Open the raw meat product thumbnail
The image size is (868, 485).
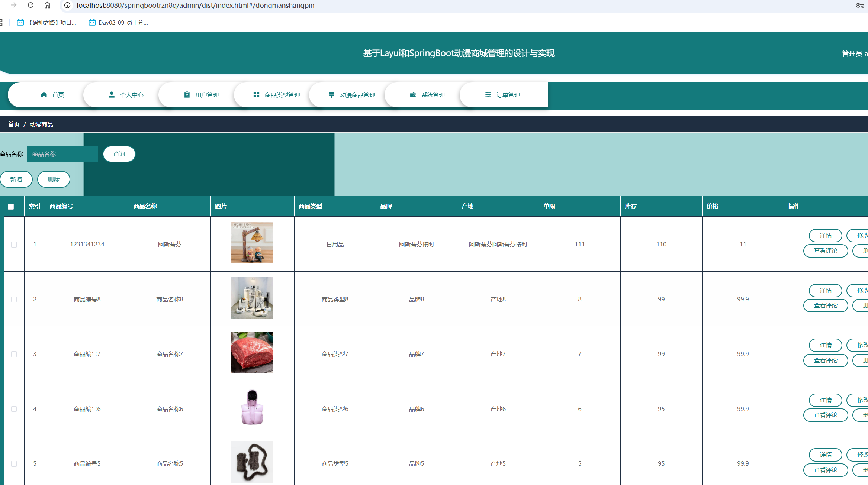click(x=252, y=352)
